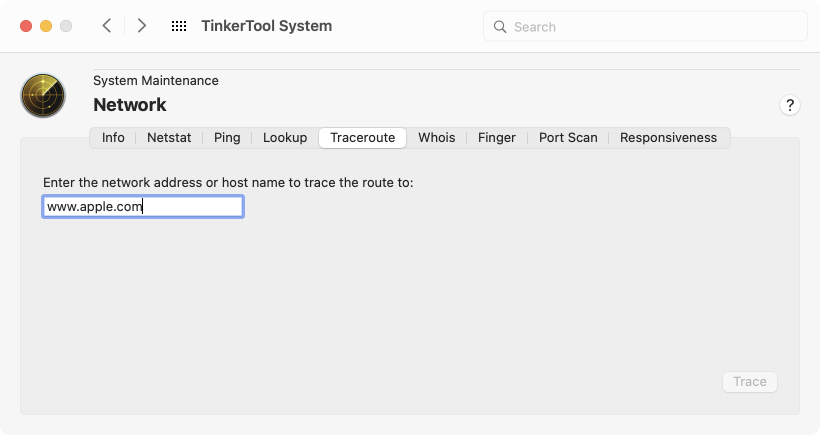Image resolution: width=820 pixels, height=435 pixels.
Task: Minimize window with the yellow button
Action: (x=46, y=26)
